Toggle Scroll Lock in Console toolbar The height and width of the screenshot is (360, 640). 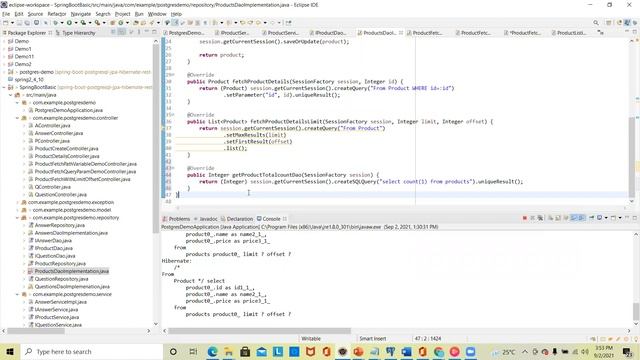pyautogui.click(x=558, y=218)
